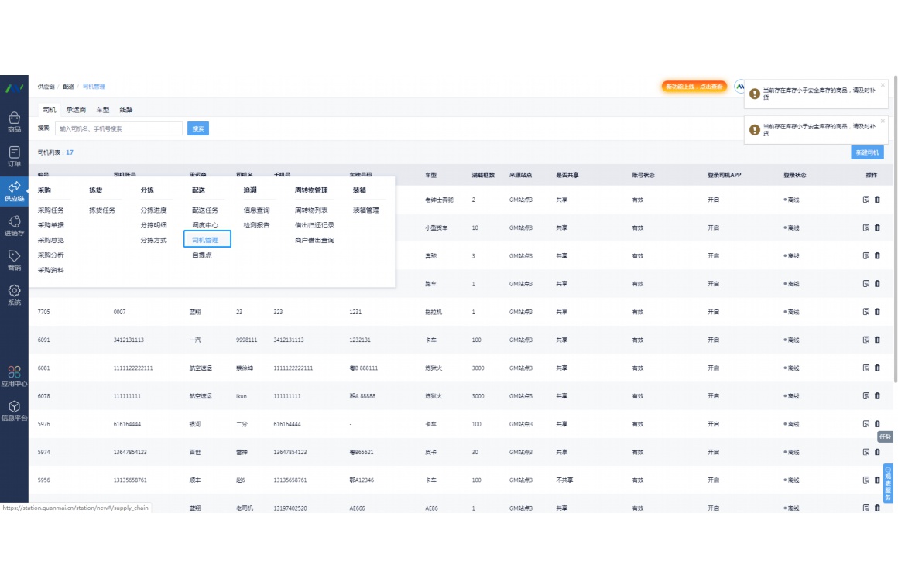
Task: Open 系统 settings in sidebar
Action: tap(14, 294)
